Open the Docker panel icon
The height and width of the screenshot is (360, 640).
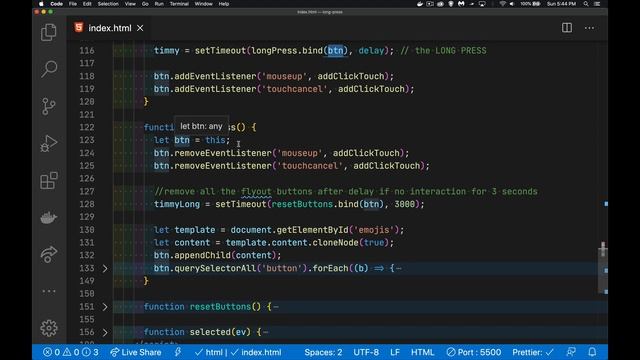click(49, 217)
